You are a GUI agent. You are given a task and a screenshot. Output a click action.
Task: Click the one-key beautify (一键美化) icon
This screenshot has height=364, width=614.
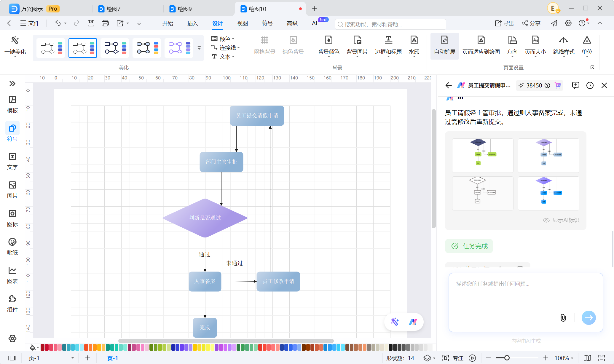pyautogui.click(x=15, y=40)
